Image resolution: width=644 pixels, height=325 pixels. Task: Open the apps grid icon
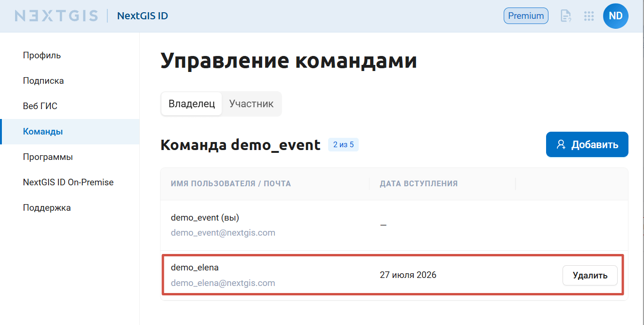coord(589,16)
